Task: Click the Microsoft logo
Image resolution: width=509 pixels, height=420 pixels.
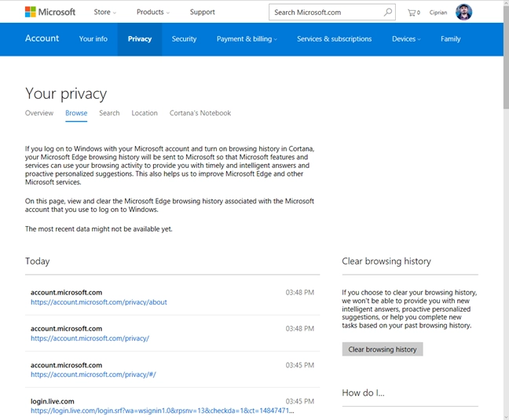Action: [50, 12]
